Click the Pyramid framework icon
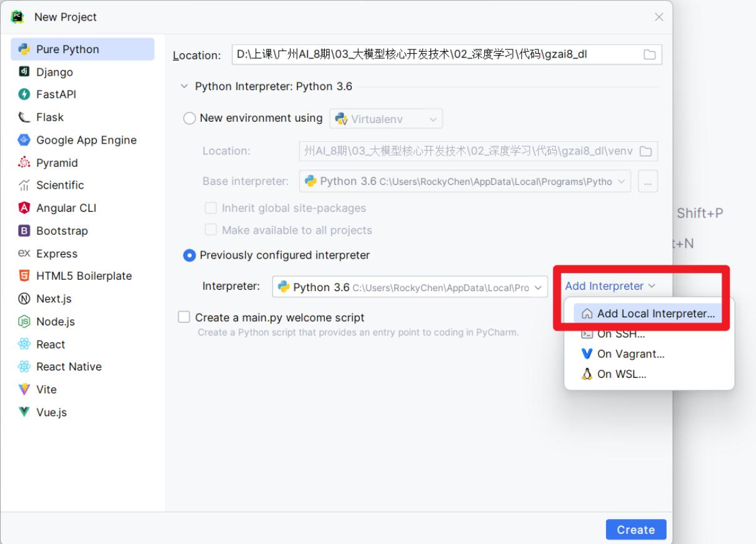 (x=24, y=163)
